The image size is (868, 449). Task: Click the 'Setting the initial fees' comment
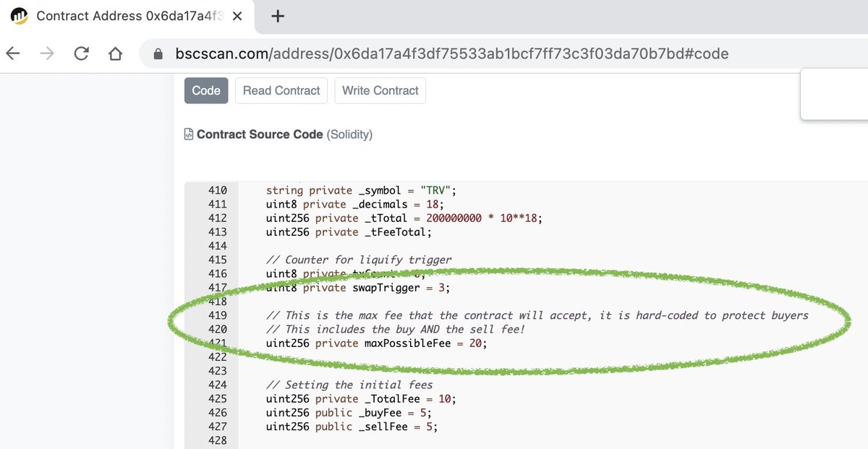[x=349, y=385]
